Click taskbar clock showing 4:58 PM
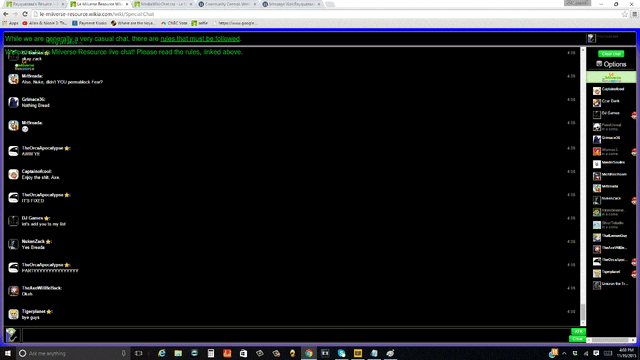The height and width of the screenshot is (360, 640). tap(626, 353)
